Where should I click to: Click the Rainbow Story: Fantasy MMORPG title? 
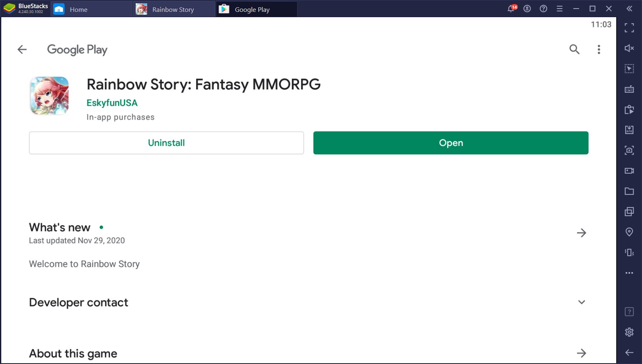pyautogui.click(x=204, y=85)
